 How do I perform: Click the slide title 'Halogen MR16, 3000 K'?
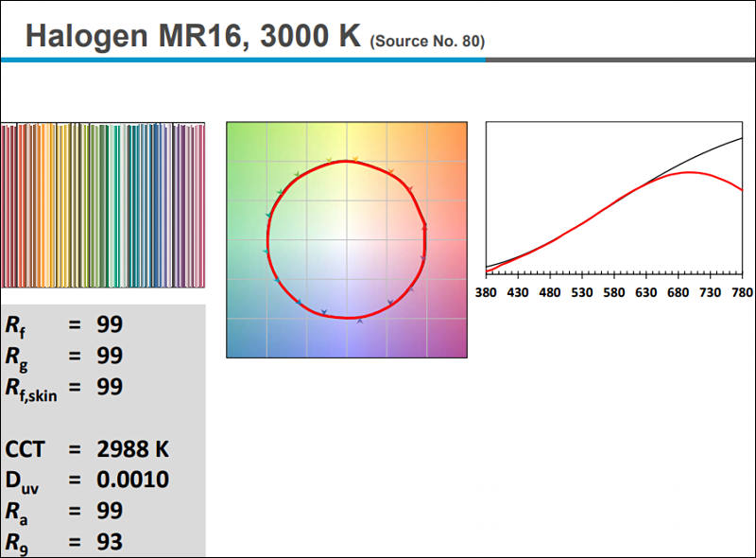point(193,37)
